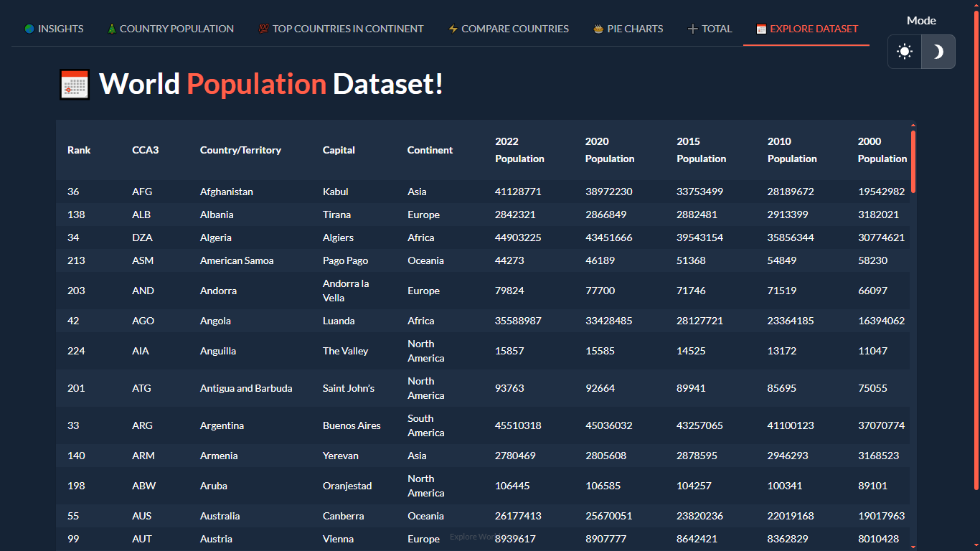Click The Valley capital cell
The height and width of the screenshot is (551, 980).
coord(346,351)
